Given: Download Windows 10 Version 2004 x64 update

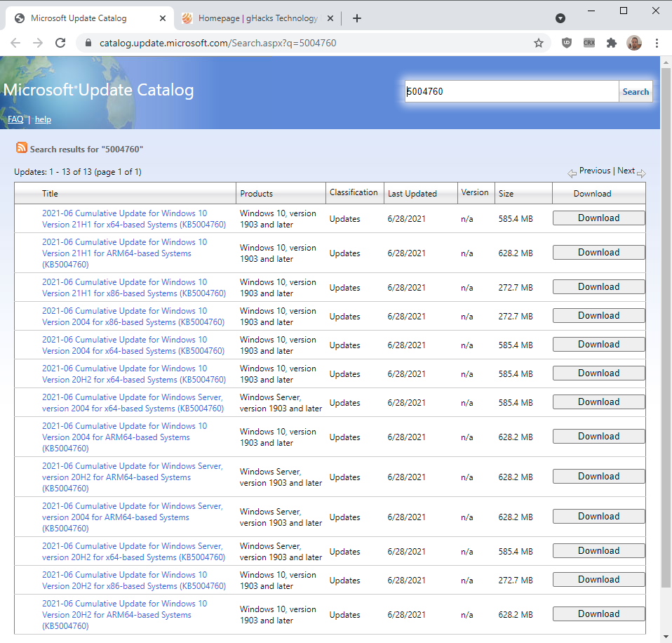Looking at the screenshot, I should [x=599, y=344].
